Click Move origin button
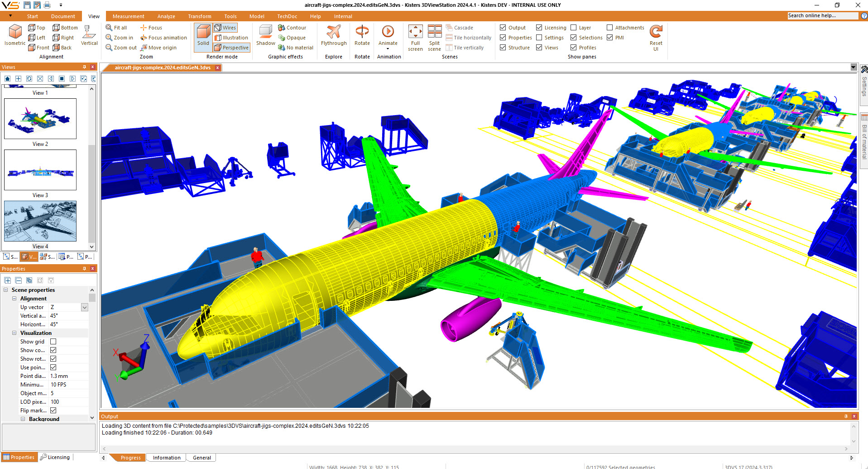 coord(158,48)
